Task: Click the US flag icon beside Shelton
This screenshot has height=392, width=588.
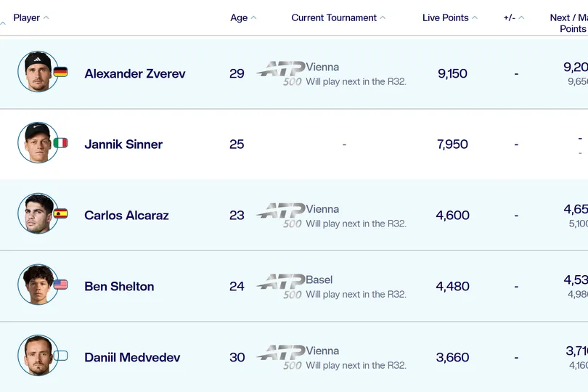Action: (x=60, y=285)
